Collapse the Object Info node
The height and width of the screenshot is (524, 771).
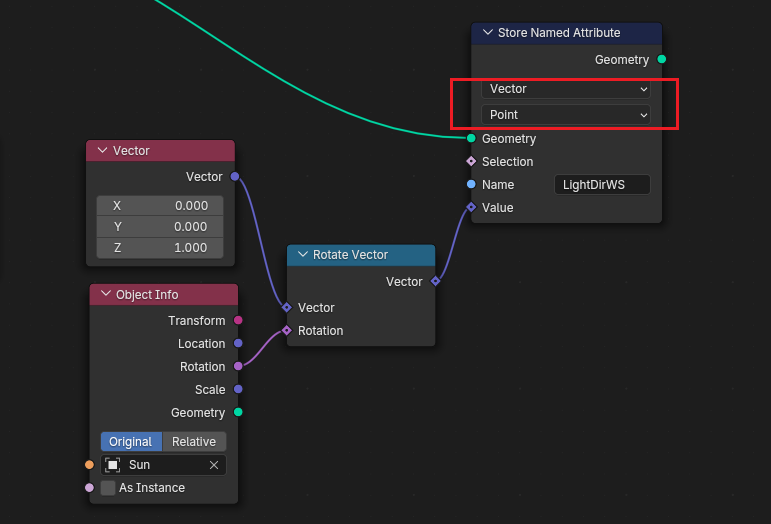(x=106, y=295)
